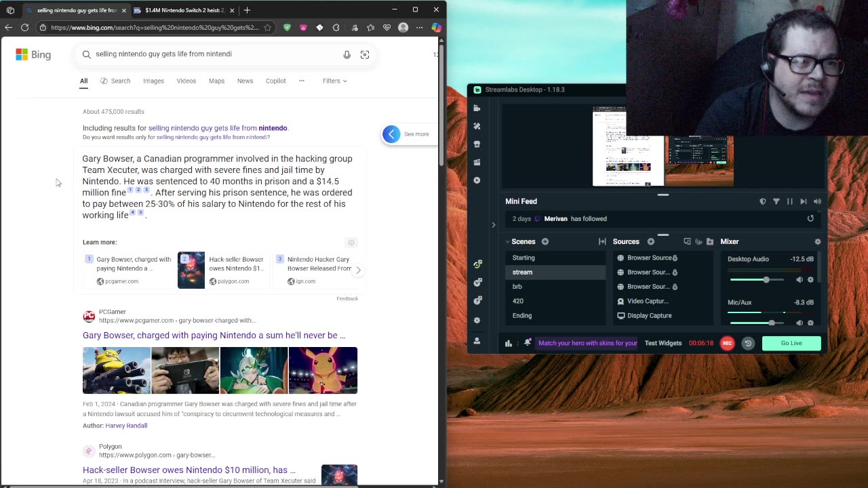
Task: Open author Harvey Randall link
Action: (126, 426)
